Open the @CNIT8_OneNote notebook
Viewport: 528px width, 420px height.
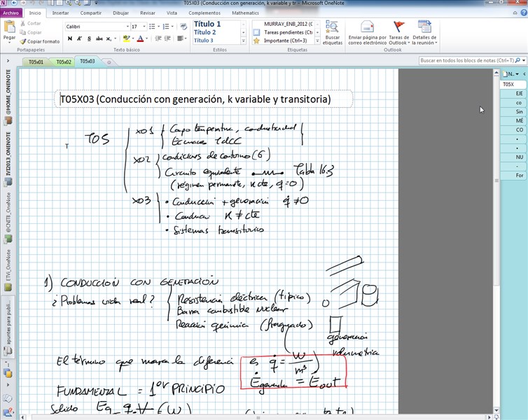[x=8, y=218]
